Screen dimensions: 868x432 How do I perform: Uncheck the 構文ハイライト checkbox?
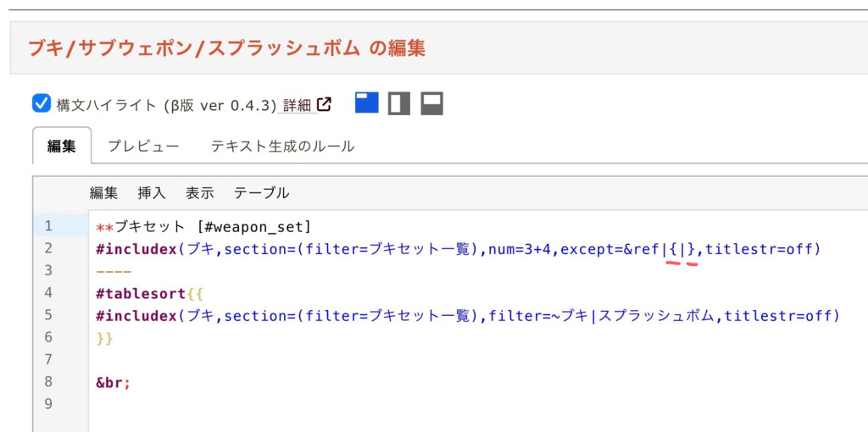(42, 103)
